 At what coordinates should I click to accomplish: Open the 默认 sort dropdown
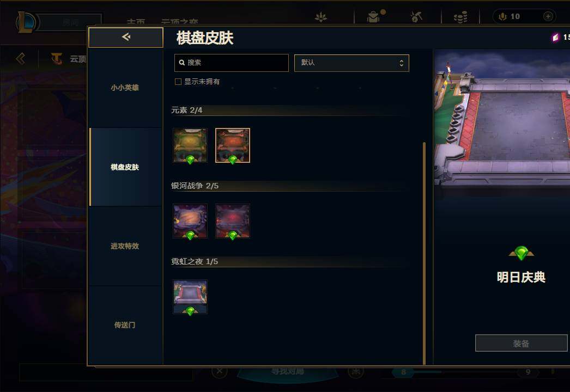click(x=351, y=63)
